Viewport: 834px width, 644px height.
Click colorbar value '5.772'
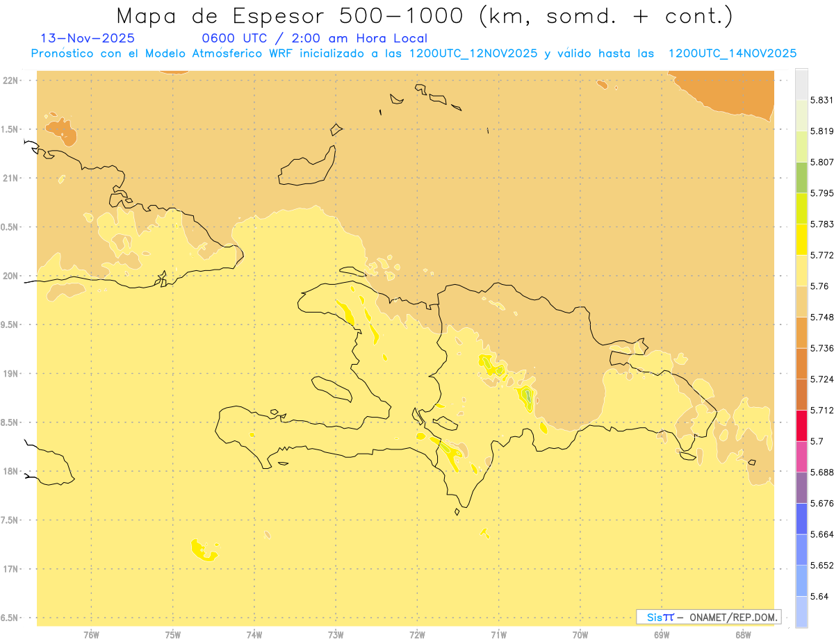tap(822, 256)
